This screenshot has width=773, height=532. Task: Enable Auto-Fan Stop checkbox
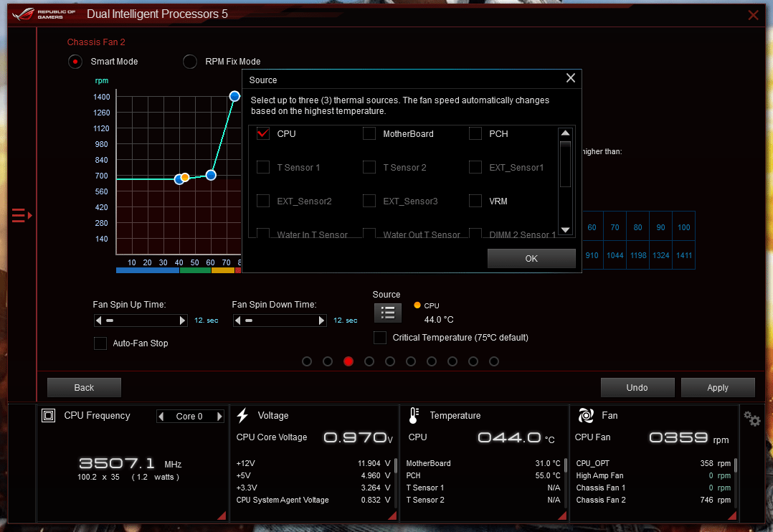click(100, 343)
